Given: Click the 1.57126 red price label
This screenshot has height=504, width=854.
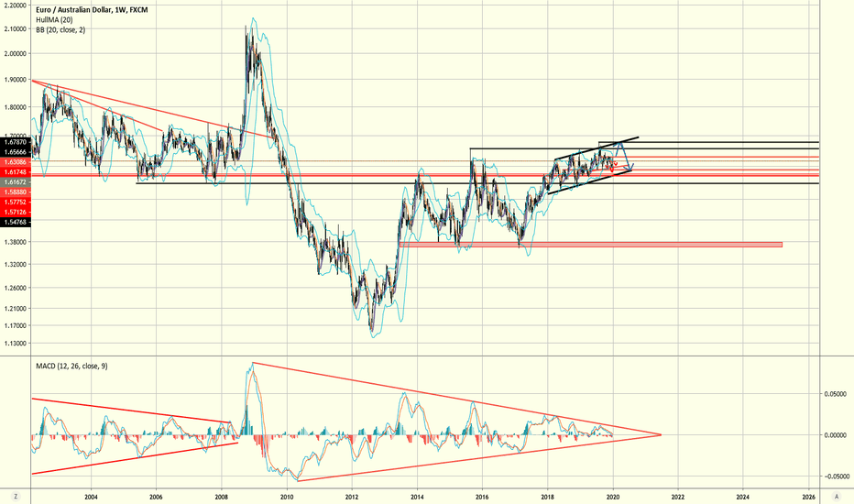Looking at the screenshot, I should pos(17,213).
